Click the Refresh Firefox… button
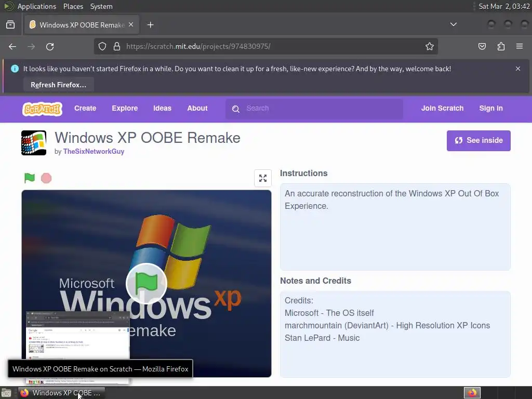 tap(59, 85)
